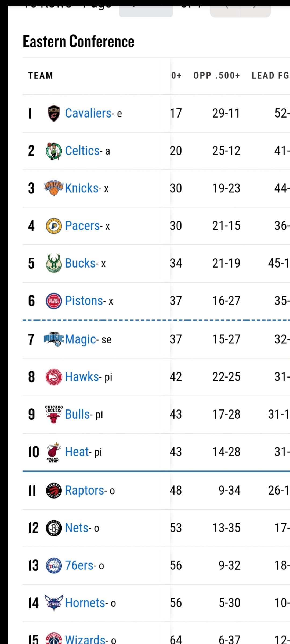Open the Celtics team link
This screenshot has width=290, height=644.
82,151
